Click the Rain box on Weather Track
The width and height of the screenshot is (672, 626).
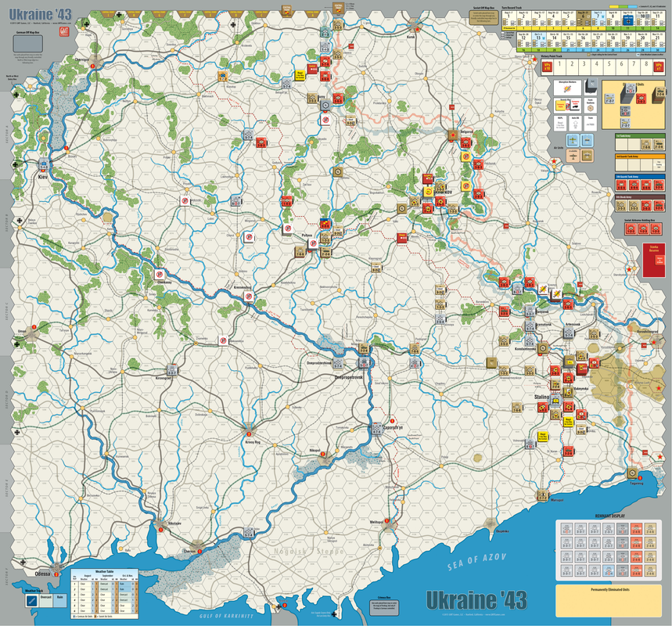pos(60,601)
